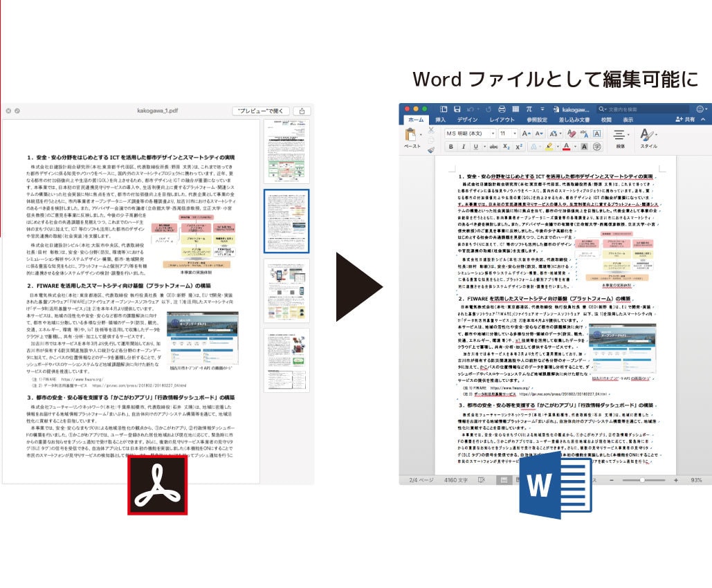
Task: Open the highlight color dropdown arrow
Action: (x=558, y=146)
